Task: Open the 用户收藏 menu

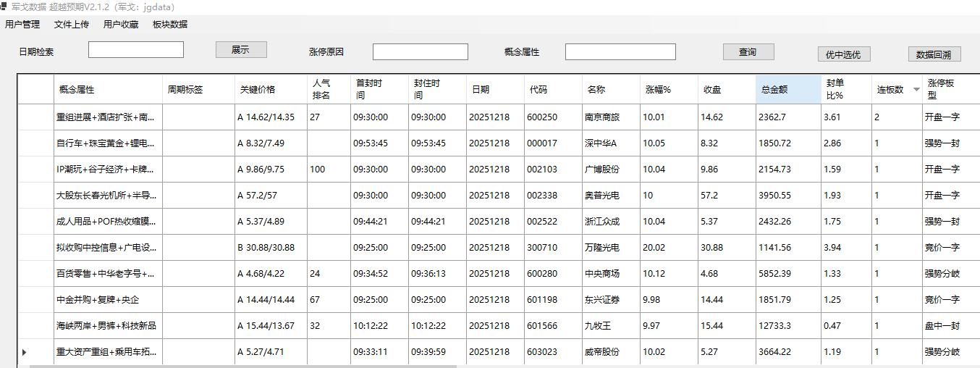Action: click(121, 24)
